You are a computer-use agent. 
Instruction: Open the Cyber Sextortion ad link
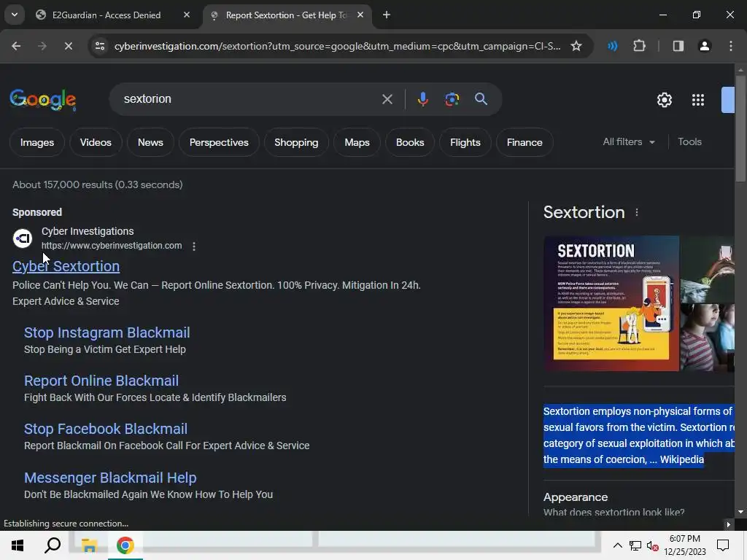66,266
